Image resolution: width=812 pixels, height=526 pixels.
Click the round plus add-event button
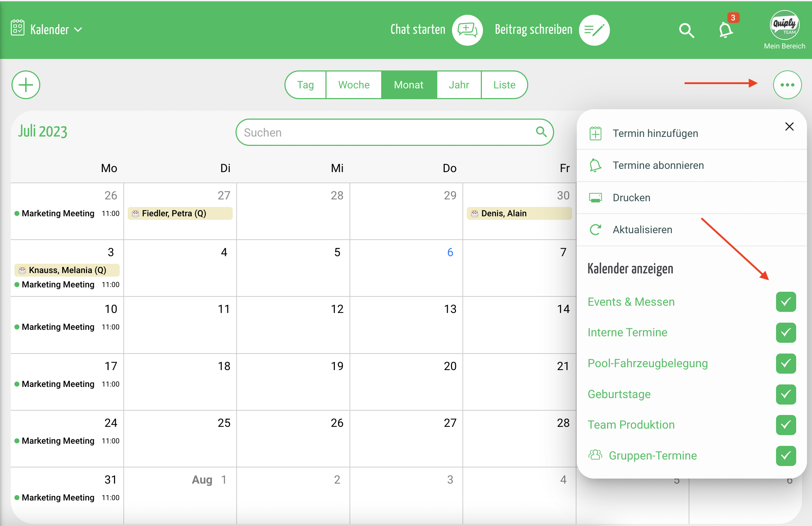pyautogui.click(x=26, y=85)
